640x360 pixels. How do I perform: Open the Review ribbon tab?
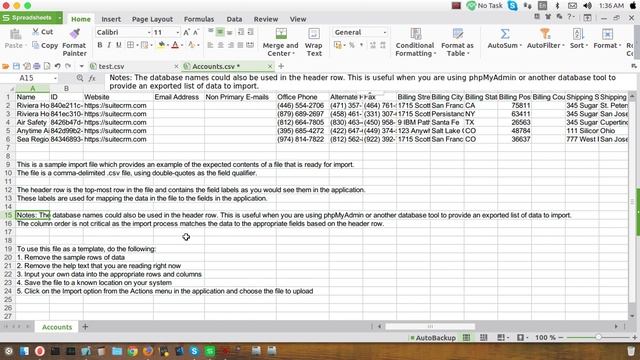(x=266, y=19)
